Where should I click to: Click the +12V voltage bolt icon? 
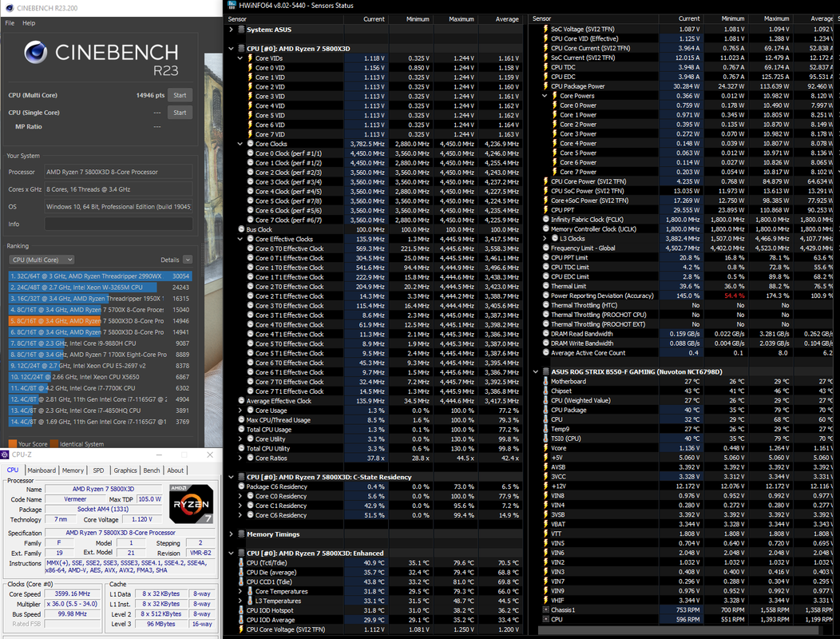click(x=546, y=486)
